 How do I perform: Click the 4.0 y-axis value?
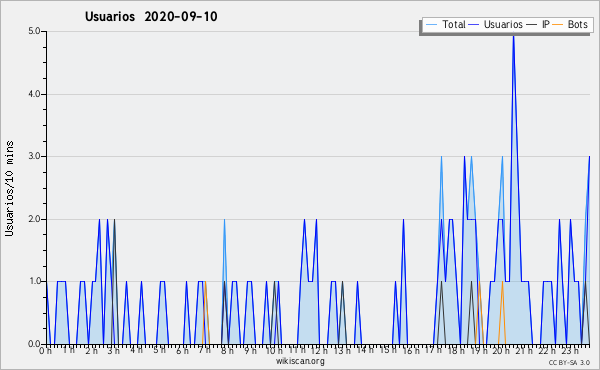tap(34, 94)
